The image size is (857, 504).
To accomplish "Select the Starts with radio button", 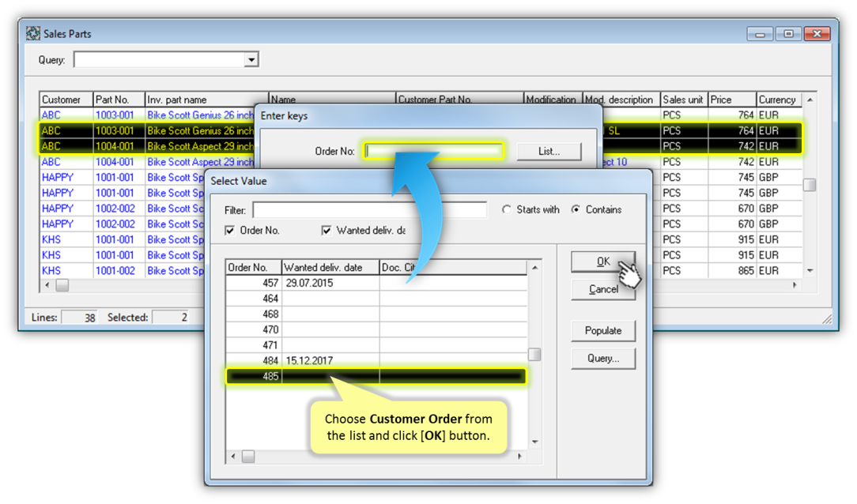I will [x=507, y=210].
